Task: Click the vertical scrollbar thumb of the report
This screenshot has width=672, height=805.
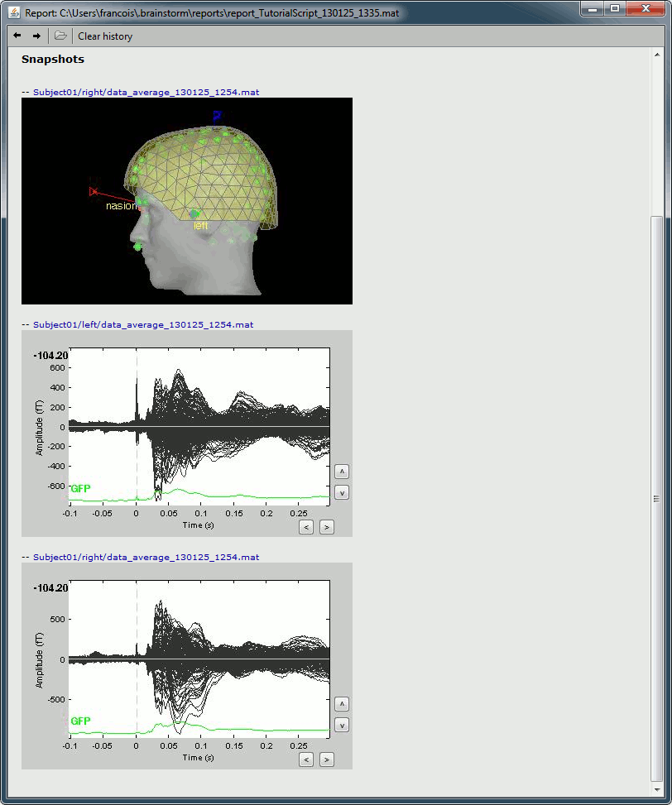Action: point(657,496)
